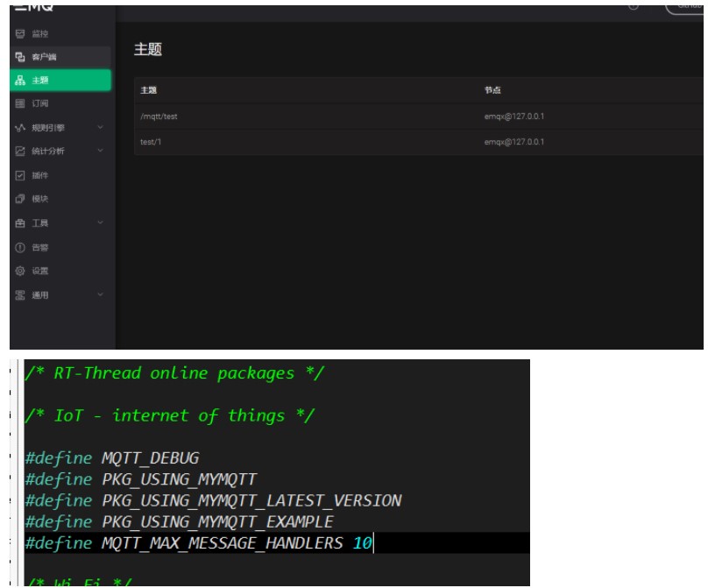This screenshot has width=708, height=588.
Task: Click the /mqtt/test topic cell
Action: click(159, 117)
